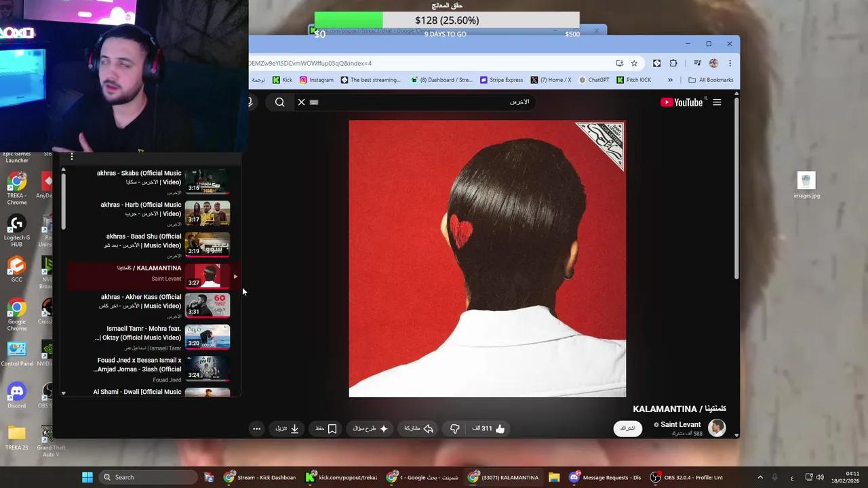Switch to (33071) KALAMANTINA taskbar window
868x488 pixels.
[504, 477]
